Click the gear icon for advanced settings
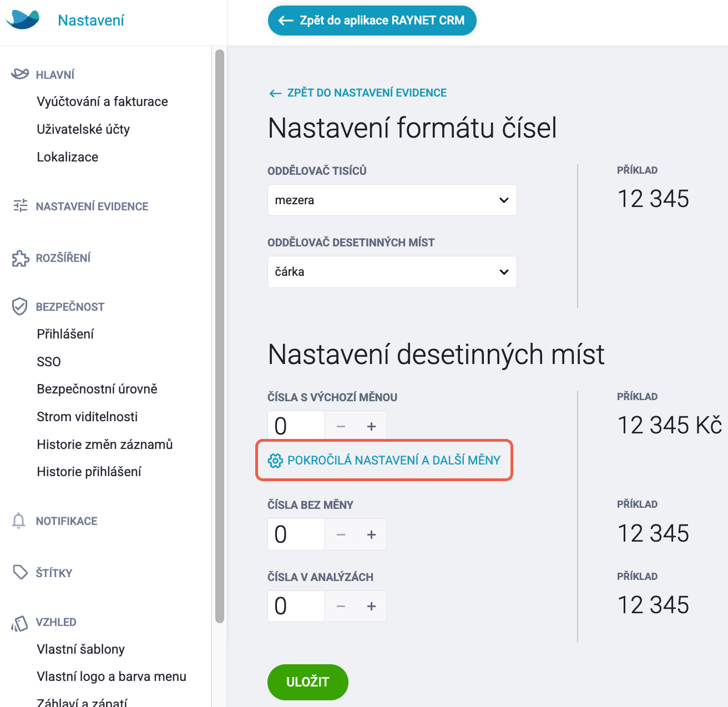Viewport: 728px width, 707px height. (x=275, y=461)
